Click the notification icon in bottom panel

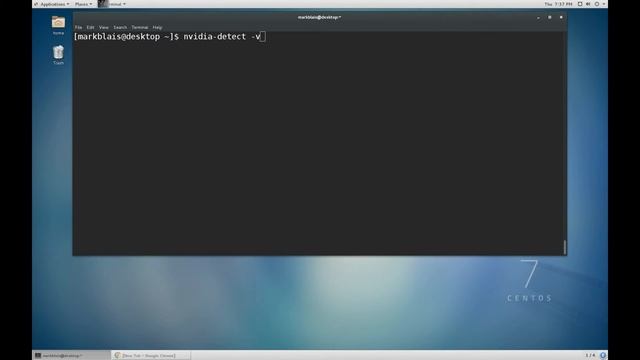602,356
